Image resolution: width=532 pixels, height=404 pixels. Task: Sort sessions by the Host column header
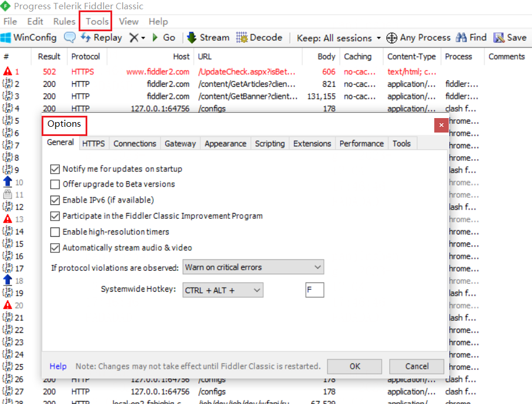click(x=151, y=56)
